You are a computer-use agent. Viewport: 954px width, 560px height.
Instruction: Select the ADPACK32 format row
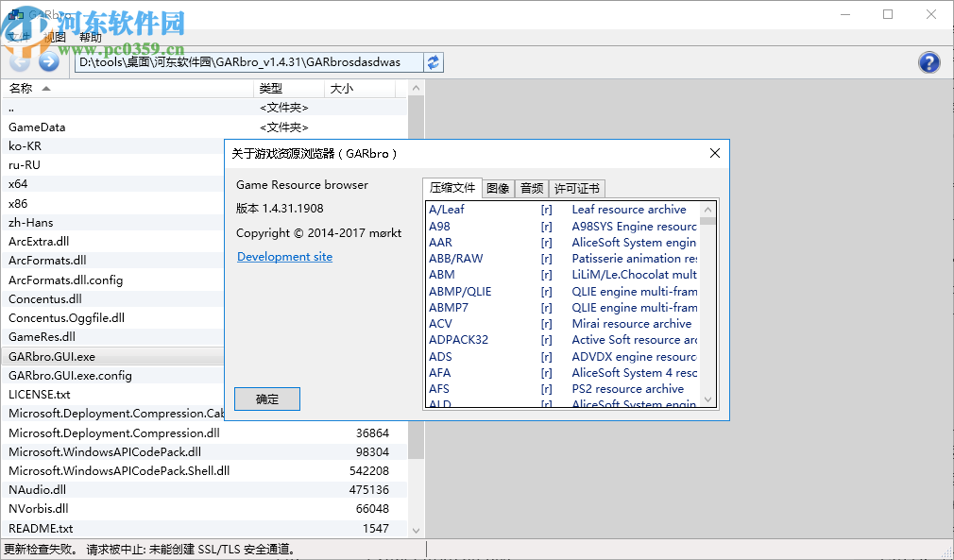click(x=563, y=339)
